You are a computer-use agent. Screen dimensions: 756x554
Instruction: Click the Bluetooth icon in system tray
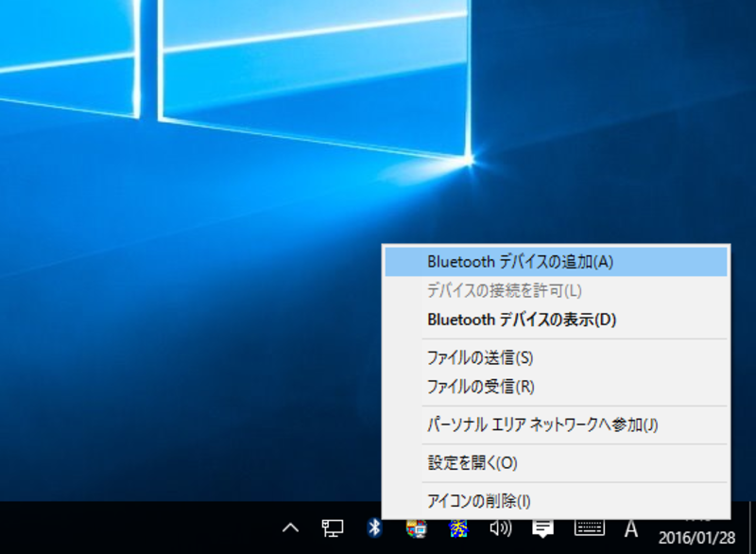(x=374, y=528)
